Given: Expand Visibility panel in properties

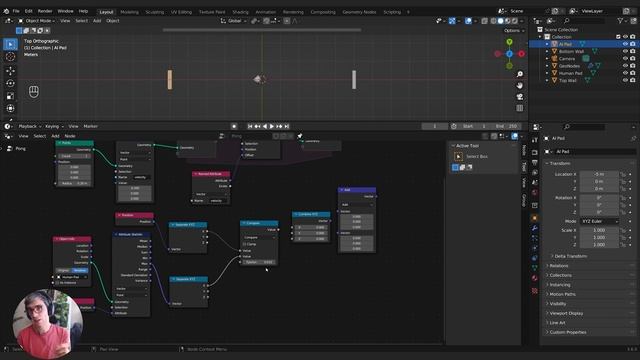Looking at the screenshot, I should tap(558, 304).
